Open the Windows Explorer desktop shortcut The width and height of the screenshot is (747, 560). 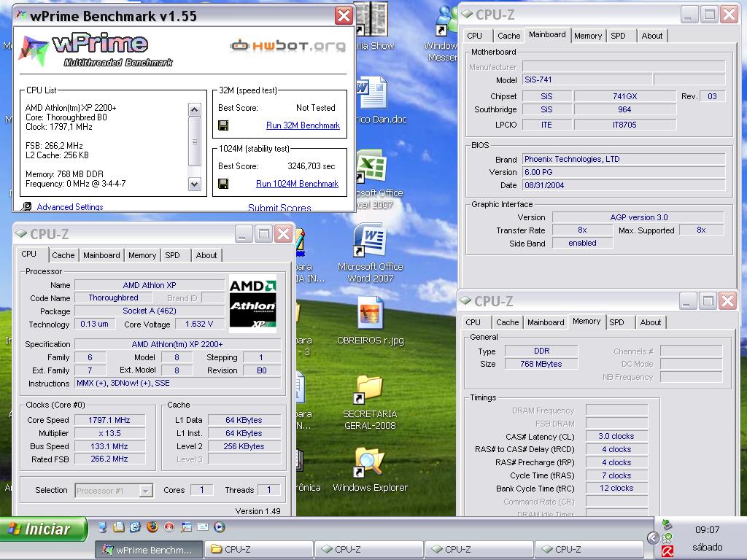point(370,470)
